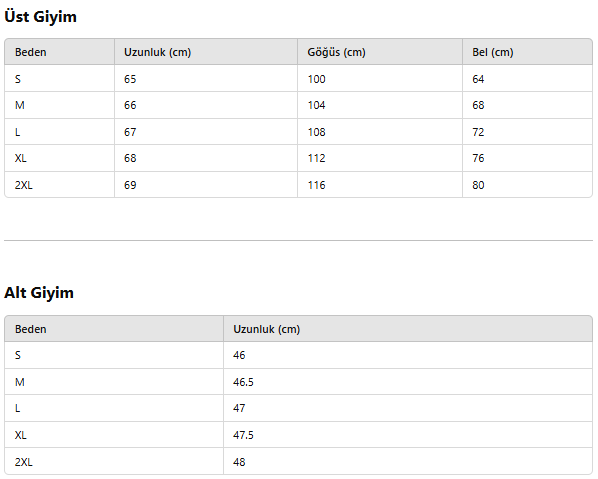
Task: Click the waist value 72 for size L
Action: click(478, 132)
